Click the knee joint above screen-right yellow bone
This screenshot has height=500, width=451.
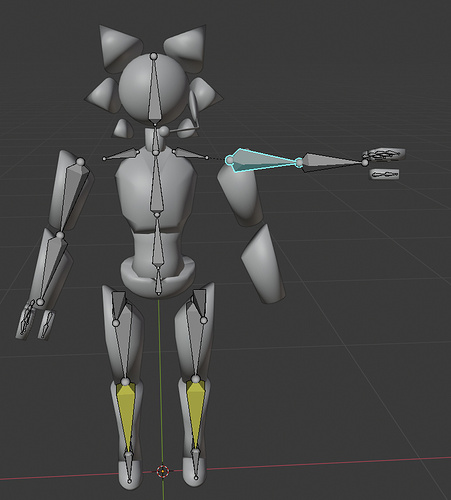click(195, 379)
